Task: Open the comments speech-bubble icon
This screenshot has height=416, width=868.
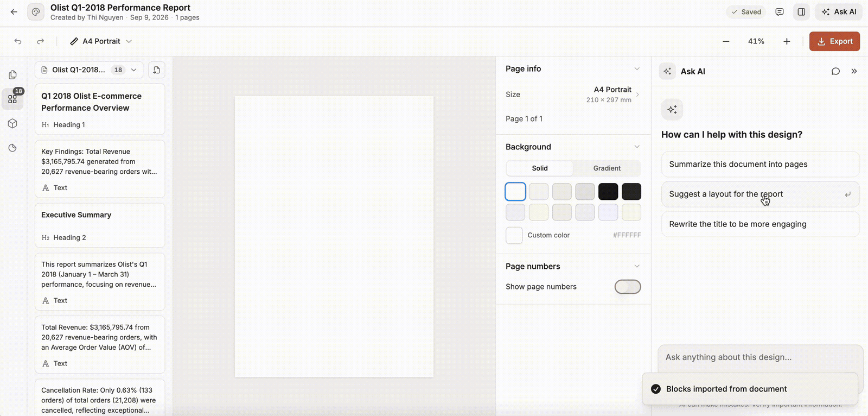Action: point(780,12)
